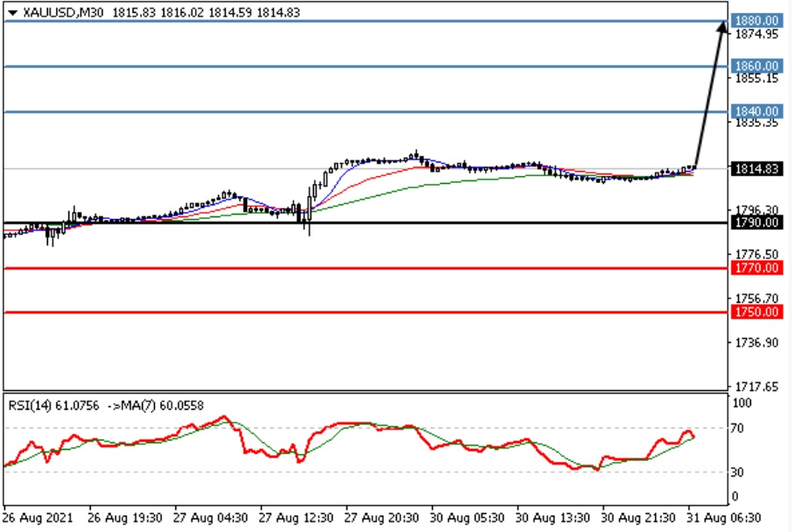Click the OHLC values 1815.83 1816.02 1814.59 1814.83
The height and width of the screenshot is (532, 792).
point(206,13)
